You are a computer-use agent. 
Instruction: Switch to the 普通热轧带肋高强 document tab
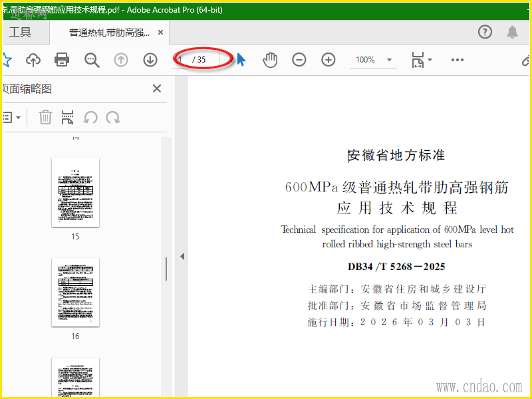point(110,33)
